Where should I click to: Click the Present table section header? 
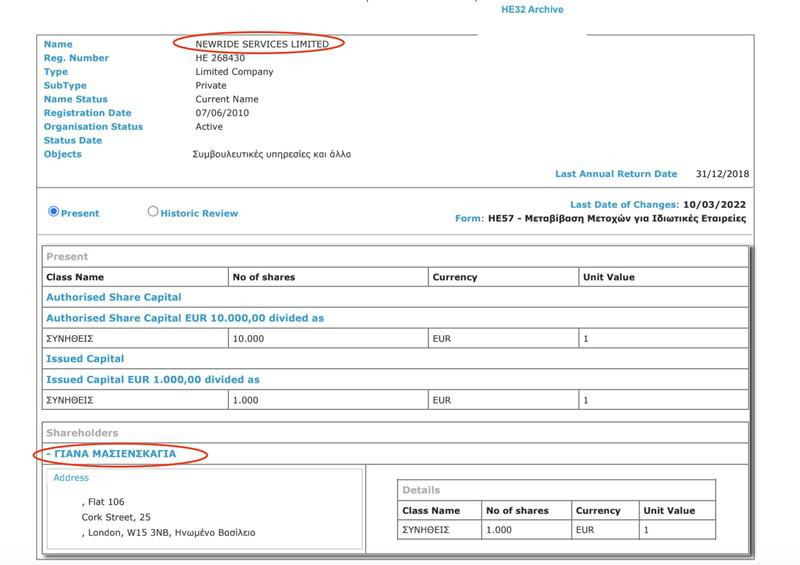pos(395,257)
